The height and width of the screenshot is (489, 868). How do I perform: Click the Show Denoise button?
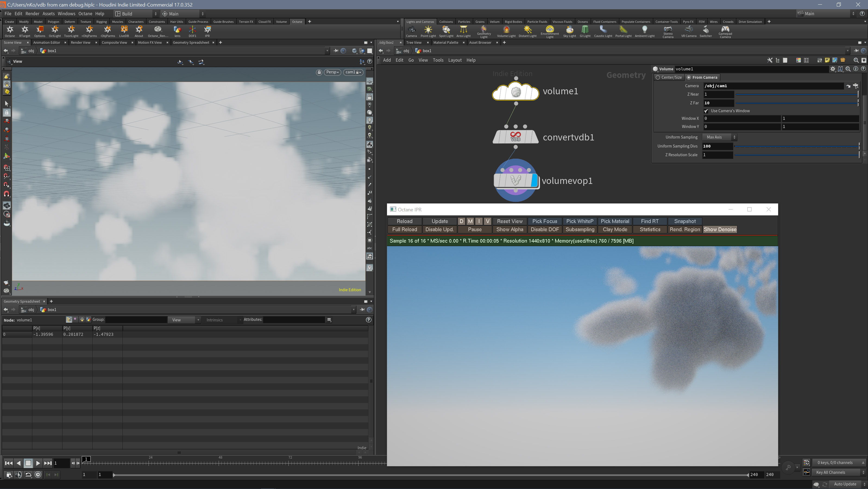720,230
